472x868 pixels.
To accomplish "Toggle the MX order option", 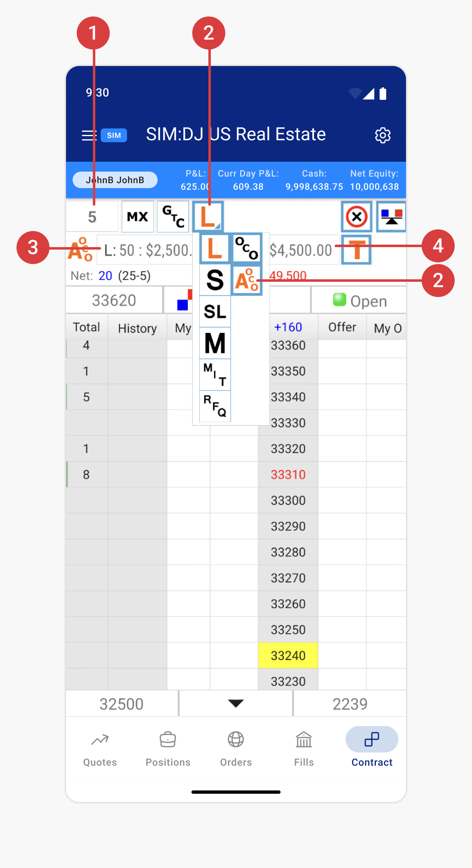I will (137, 217).
